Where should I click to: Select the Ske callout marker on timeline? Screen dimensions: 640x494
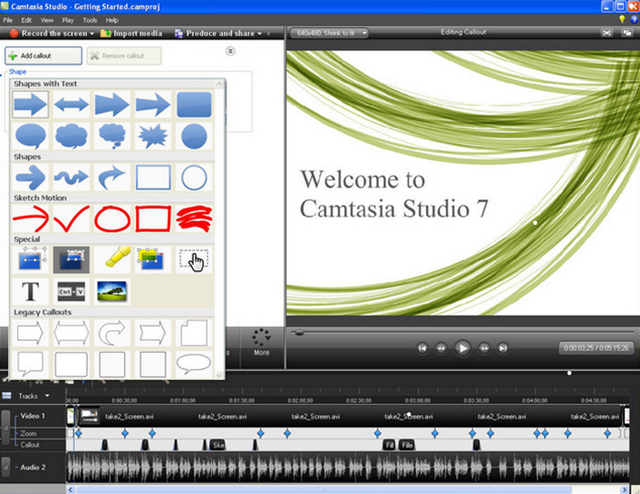(217, 445)
